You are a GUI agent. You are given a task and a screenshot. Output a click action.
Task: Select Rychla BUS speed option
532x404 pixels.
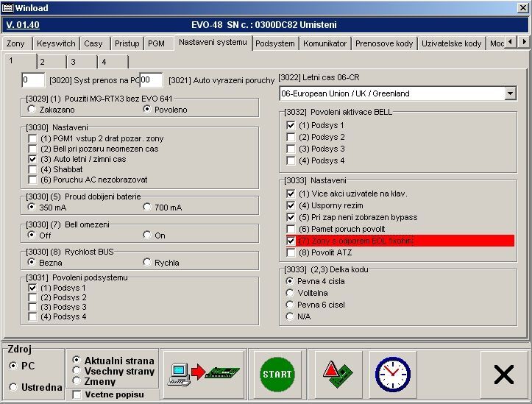[147, 262]
